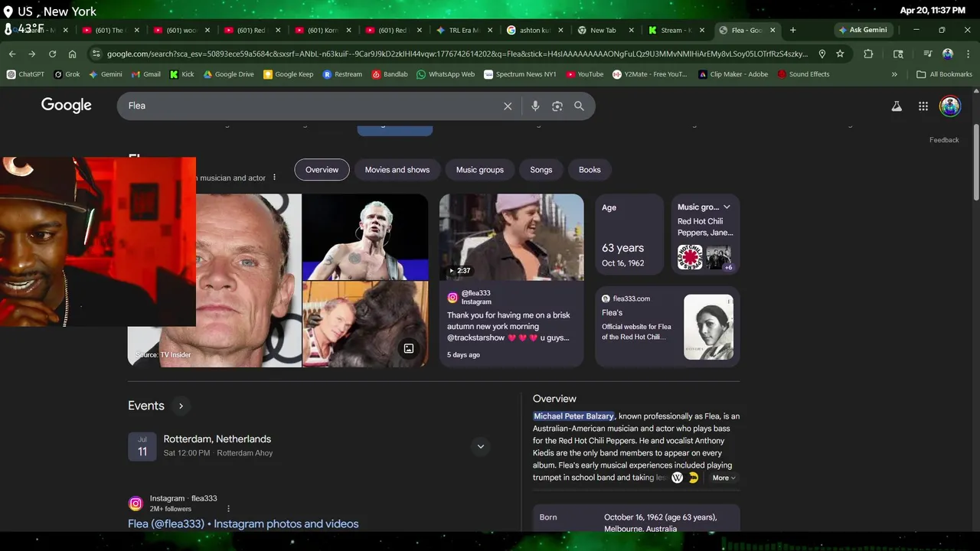Screen dimensions: 980x551
Task: Click the Ask Gemini button
Action: [x=862, y=30]
